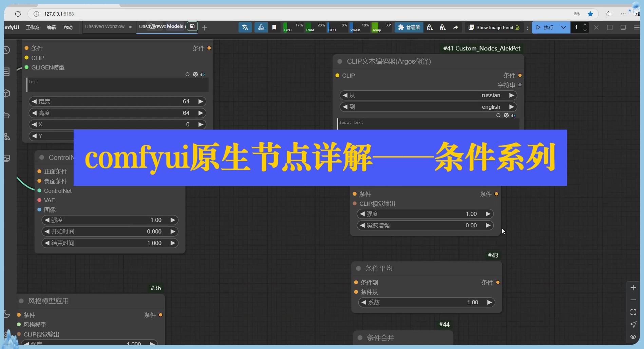The height and width of the screenshot is (349, 644).
Task: Click the speaker icon above GLIGEN text box
Action: point(203,74)
